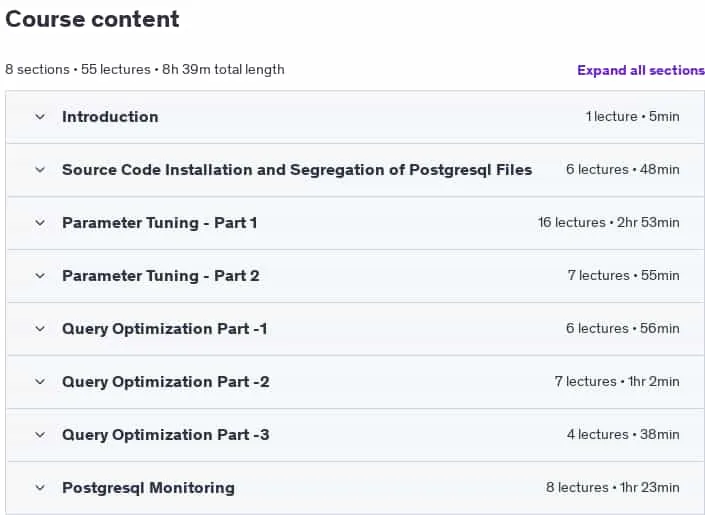Select Query Optimization Part -1 title
705x515 pixels.
[x=165, y=329]
